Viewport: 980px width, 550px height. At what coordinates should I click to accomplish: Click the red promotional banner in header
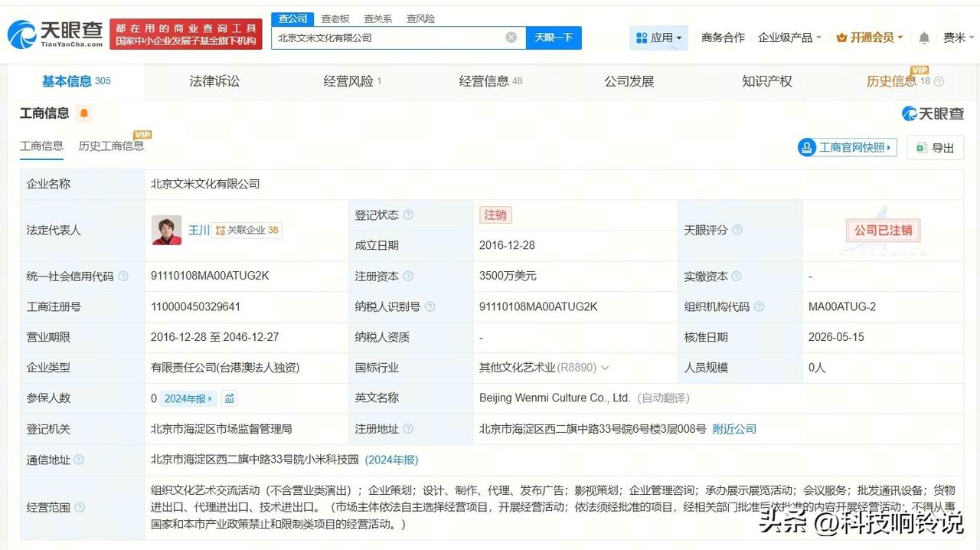click(186, 34)
